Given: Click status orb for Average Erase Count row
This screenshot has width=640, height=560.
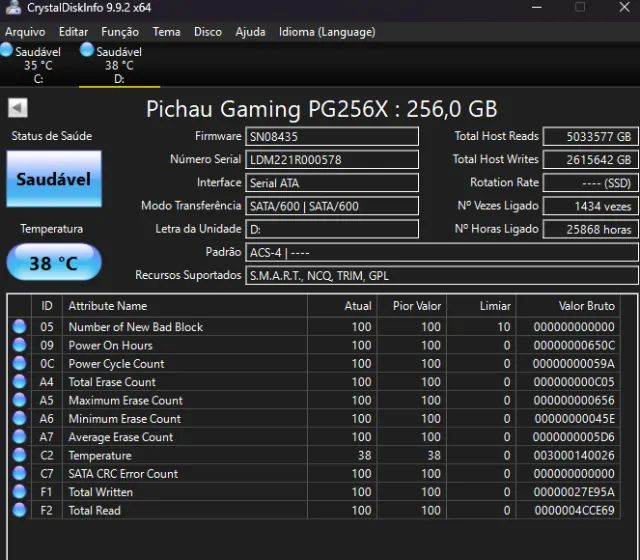Looking at the screenshot, I should [x=19, y=437].
